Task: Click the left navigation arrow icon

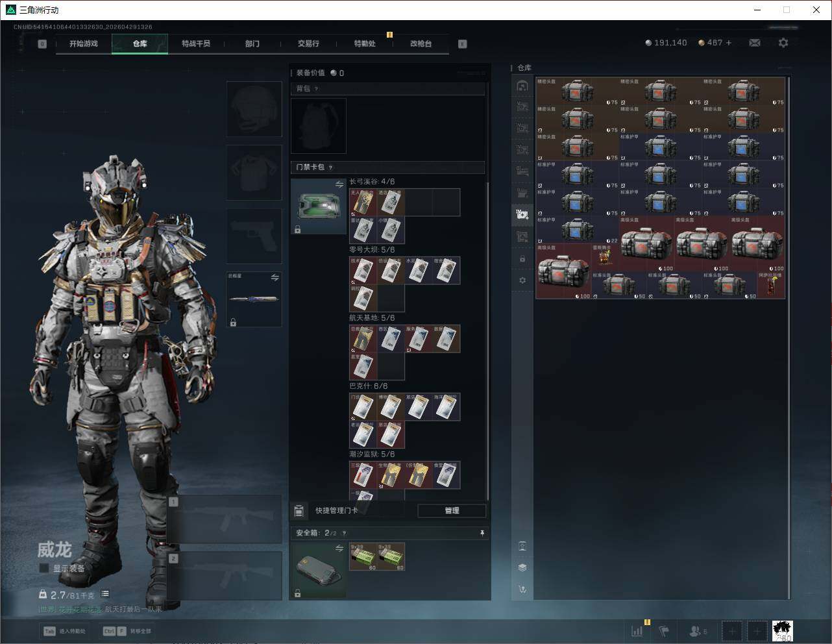Action: pos(42,44)
